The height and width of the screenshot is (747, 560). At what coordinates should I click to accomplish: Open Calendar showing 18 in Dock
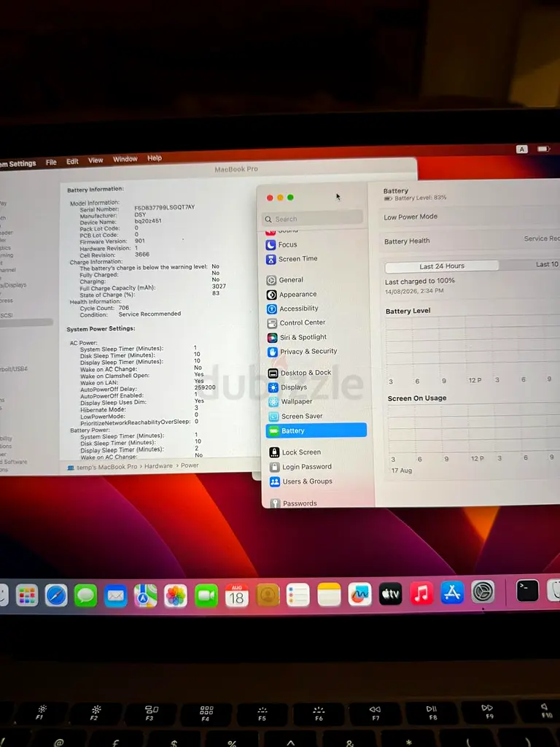tap(237, 595)
